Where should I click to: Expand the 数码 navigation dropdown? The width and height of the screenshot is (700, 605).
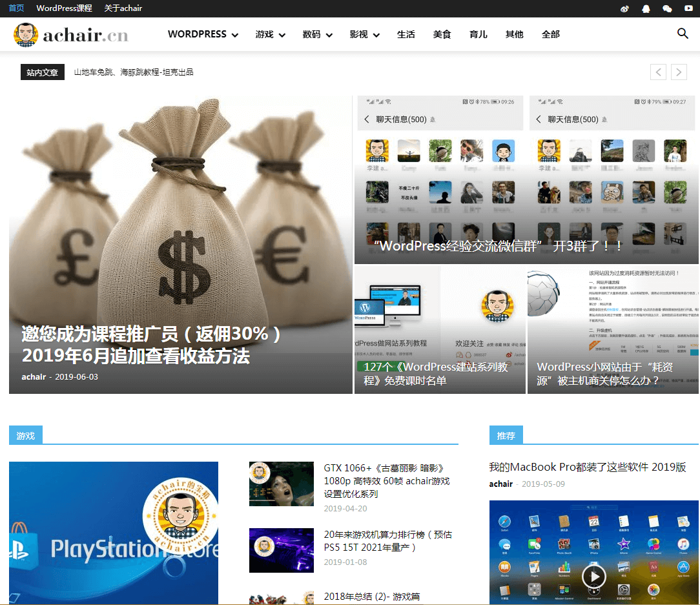pyautogui.click(x=317, y=34)
